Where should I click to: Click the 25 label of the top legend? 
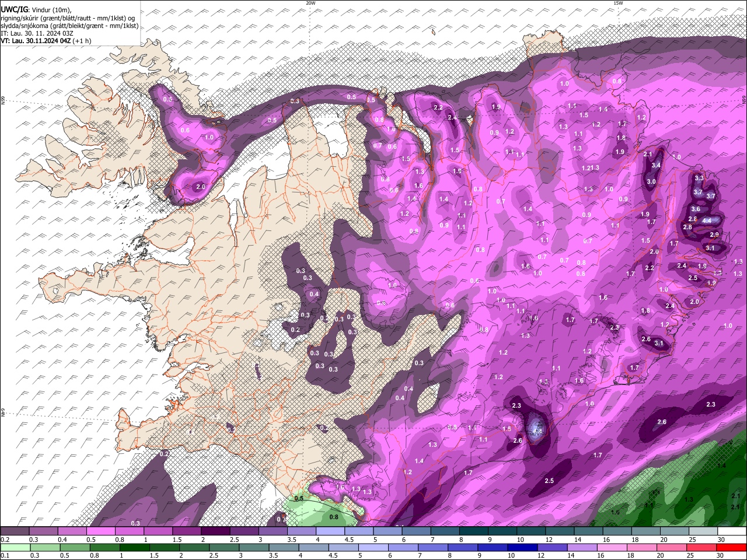click(x=693, y=540)
